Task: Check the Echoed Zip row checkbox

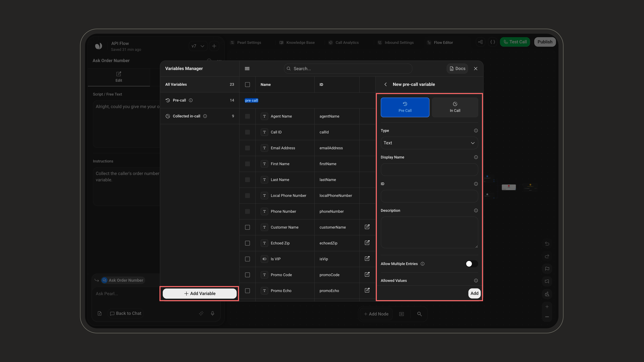Action: (247, 243)
